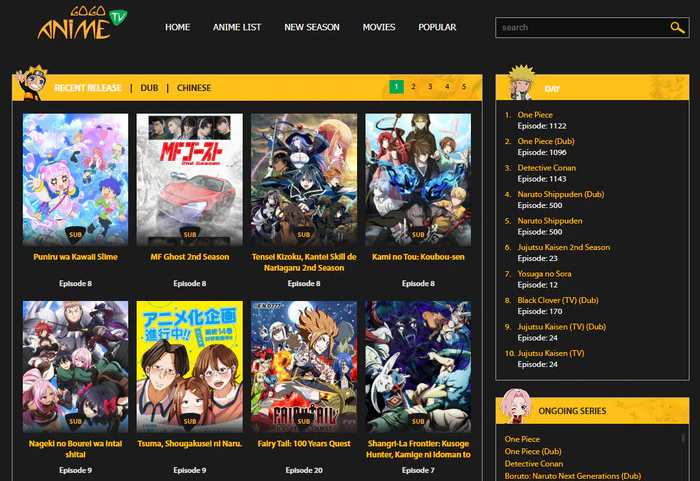Click the Ongoing Series scrollbar
Image resolution: width=700 pixels, height=481 pixels.
[x=683, y=438]
